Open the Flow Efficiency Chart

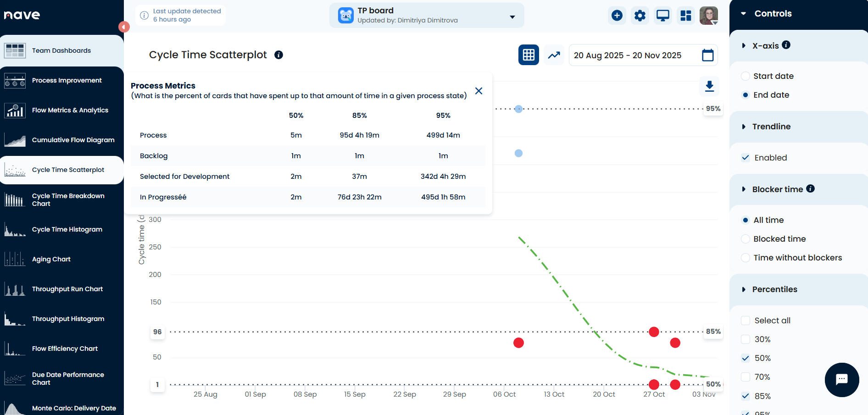[64, 349]
